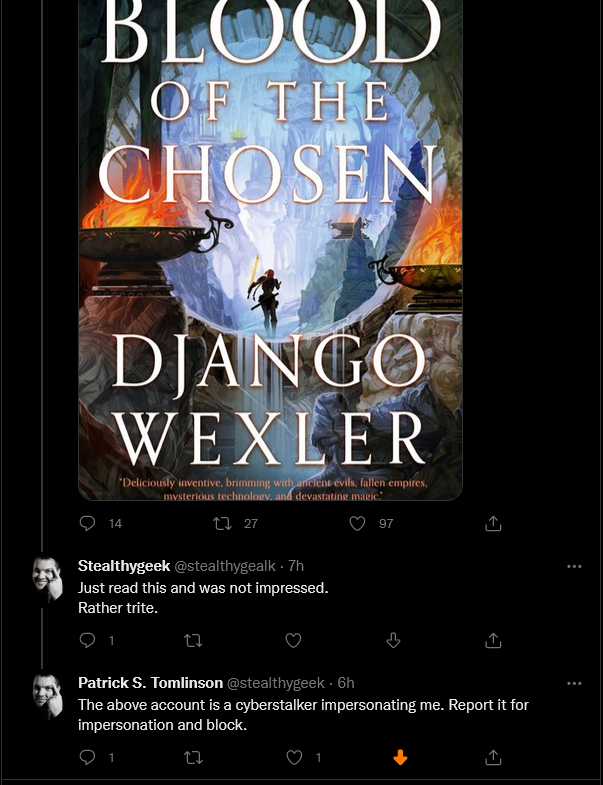Like Stealthygeek's 'Rather trite' tweet
The image size is (603, 785).
[293, 640]
